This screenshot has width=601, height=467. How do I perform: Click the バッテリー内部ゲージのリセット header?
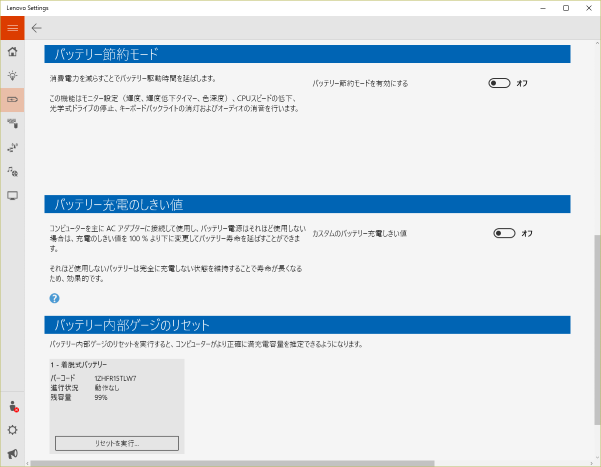point(307,325)
